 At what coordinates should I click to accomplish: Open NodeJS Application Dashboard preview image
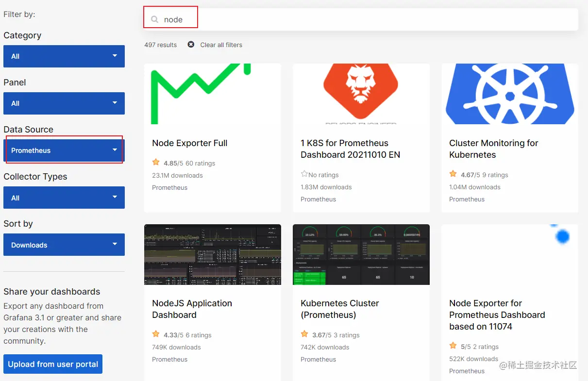213,254
